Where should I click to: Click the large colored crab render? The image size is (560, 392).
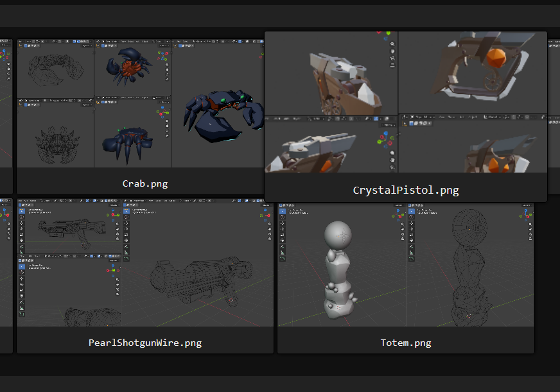pos(222,115)
